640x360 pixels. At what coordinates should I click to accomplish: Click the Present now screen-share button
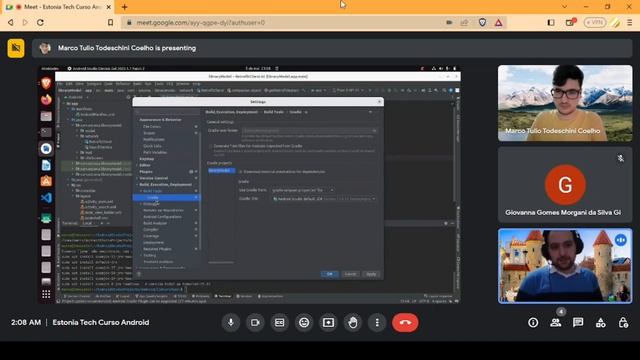click(328, 322)
